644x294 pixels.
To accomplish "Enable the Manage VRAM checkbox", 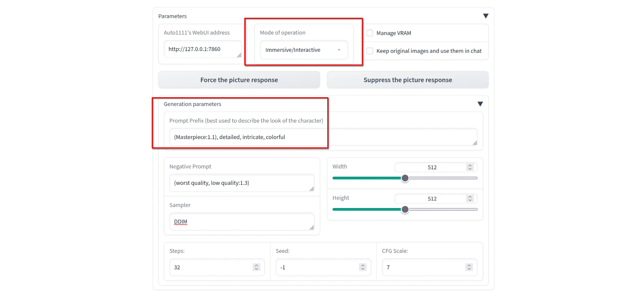I will [369, 33].
